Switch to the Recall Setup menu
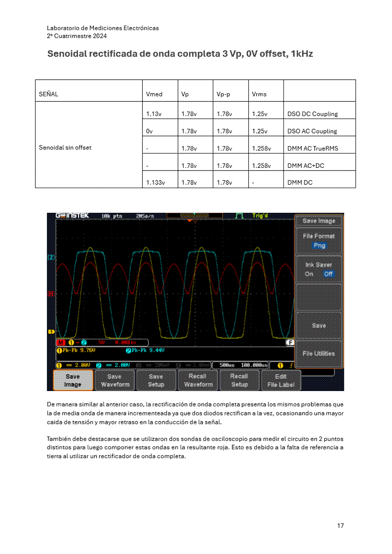Image resolution: width=392 pixels, height=554 pixels. (x=239, y=380)
